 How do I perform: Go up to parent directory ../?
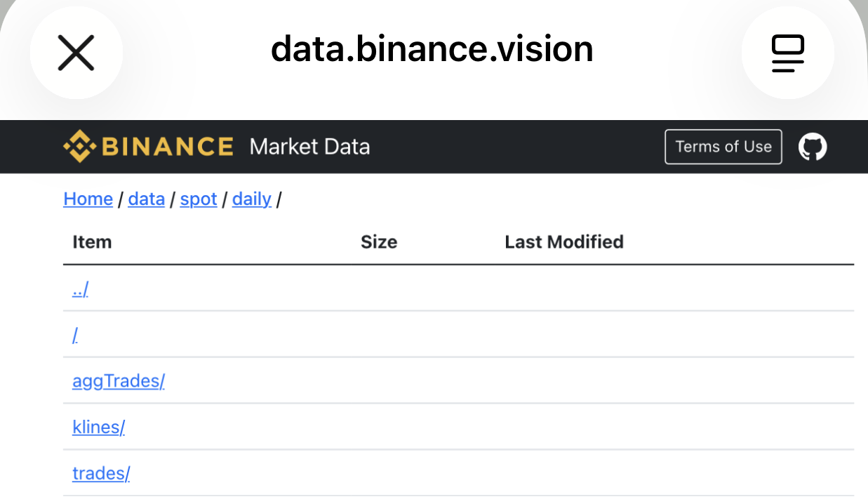(x=80, y=289)
